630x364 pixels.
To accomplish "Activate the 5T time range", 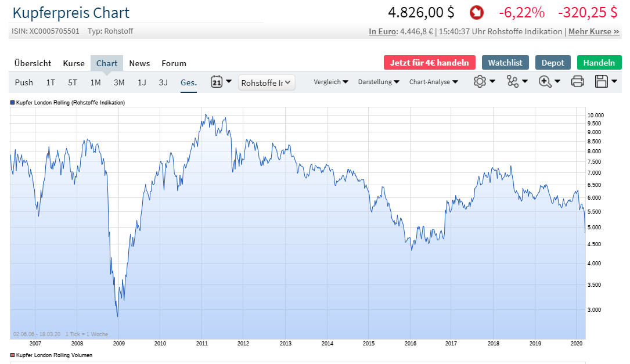I will coord(72,82).
